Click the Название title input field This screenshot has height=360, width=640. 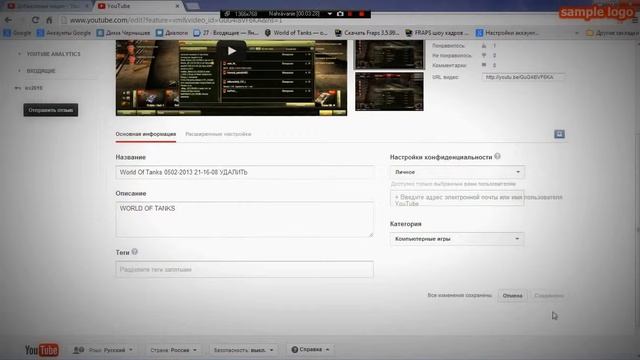(244, 172)
